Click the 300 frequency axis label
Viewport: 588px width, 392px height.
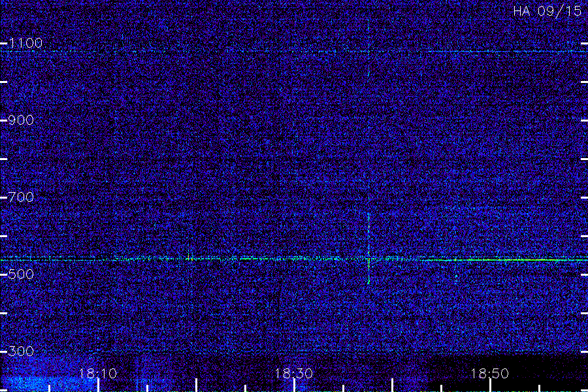21,351
